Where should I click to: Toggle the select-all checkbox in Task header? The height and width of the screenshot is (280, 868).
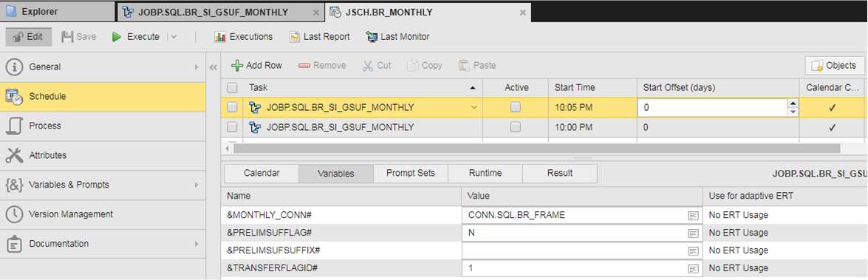232,87
